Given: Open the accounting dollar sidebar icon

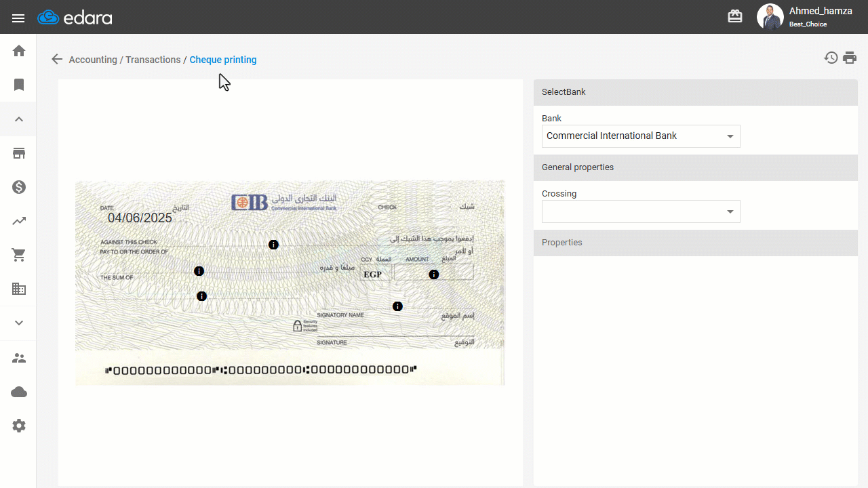Looking at the screenshot, I should click(19, 187).
